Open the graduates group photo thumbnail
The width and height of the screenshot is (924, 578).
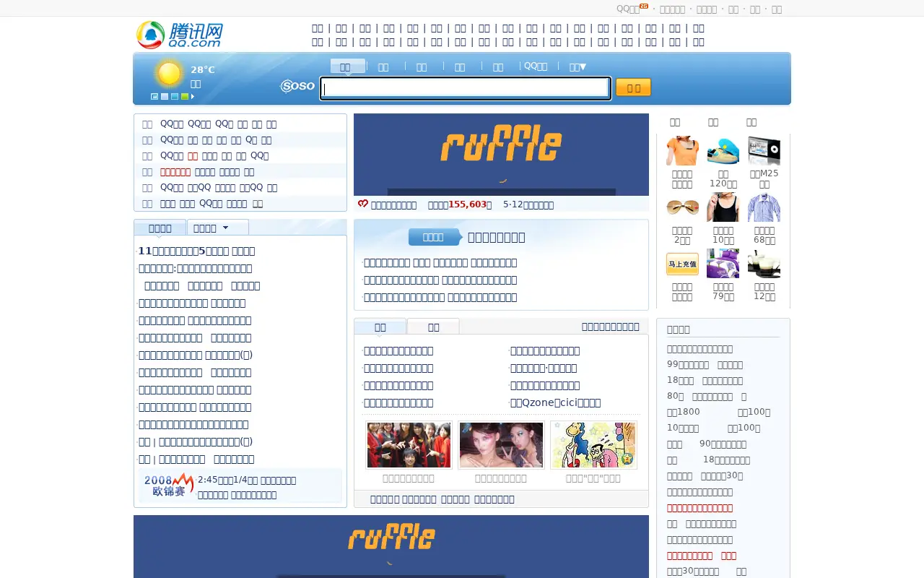pyautogui.click(x=409, y=445)
